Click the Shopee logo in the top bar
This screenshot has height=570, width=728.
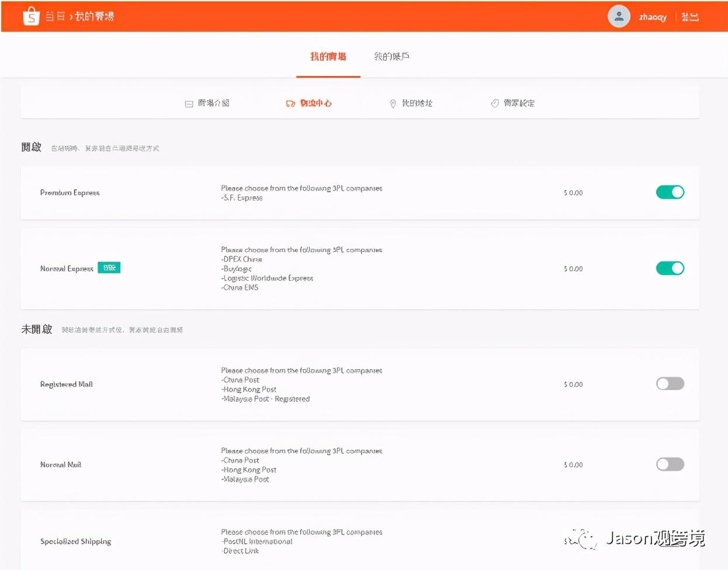[31, 16]
